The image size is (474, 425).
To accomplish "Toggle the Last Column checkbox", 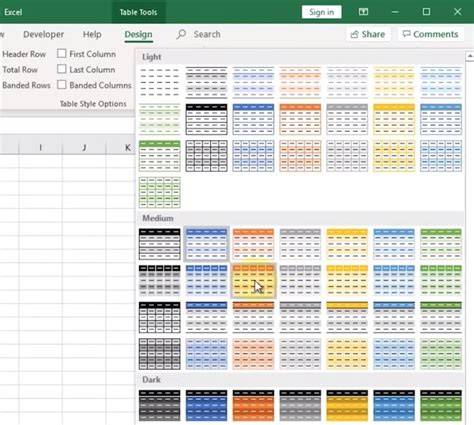I will (x=62, y=69).
